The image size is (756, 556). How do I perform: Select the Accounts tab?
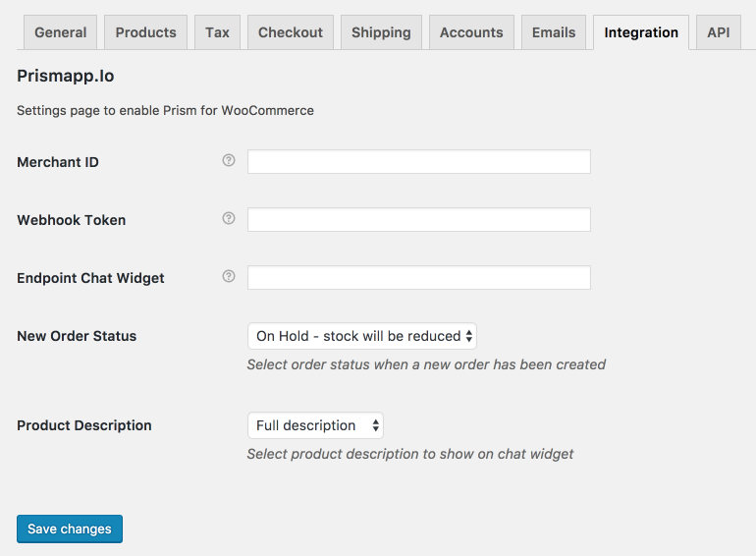471,32
